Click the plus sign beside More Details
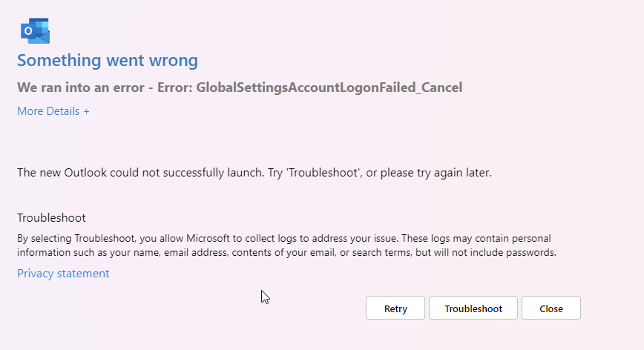644x350 pixels. point(86,112)
